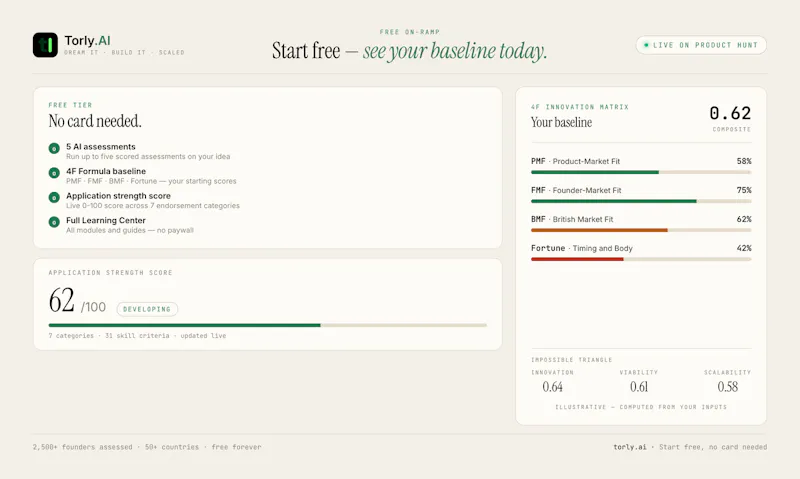Select the Application strength score feature heading
The height and width of the screenshot is (479, 800).
tap(118, 196)
